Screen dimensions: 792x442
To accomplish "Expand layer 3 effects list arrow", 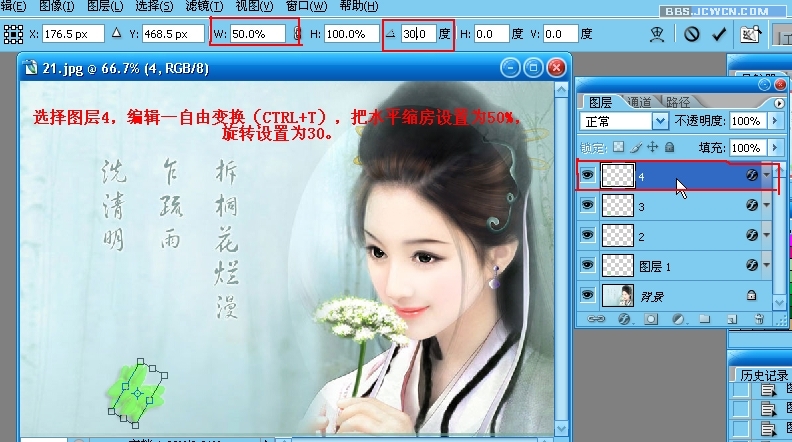I will (x=767, y=205).
